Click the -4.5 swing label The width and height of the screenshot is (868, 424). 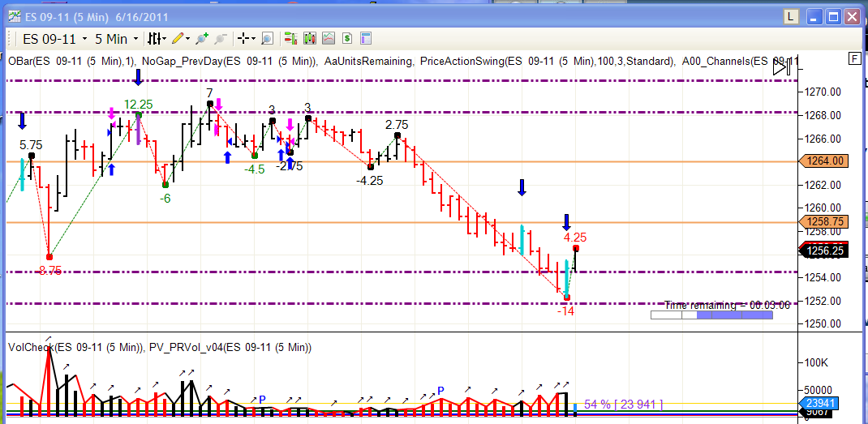[x=255, y=170]
